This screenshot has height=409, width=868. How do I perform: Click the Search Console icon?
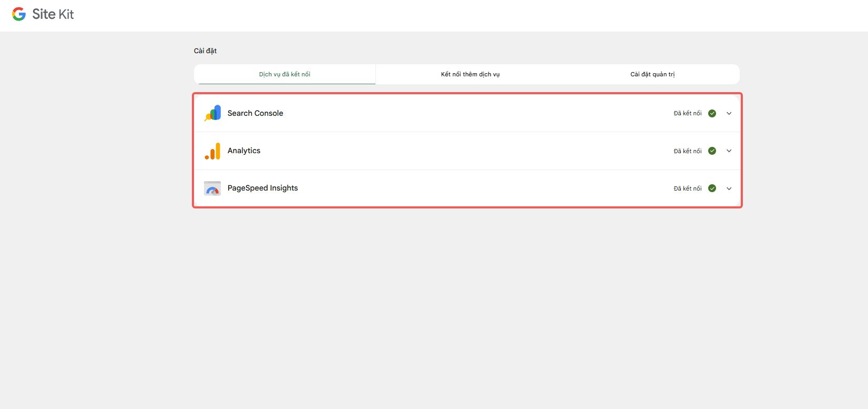click(x=212, y=113)
